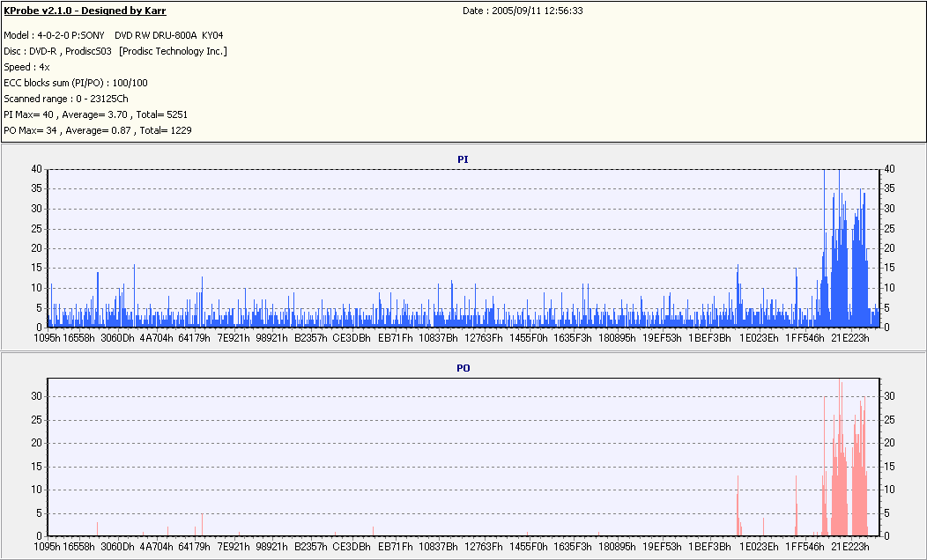Click the 1095h label under the PI chart
927x560 pixels.
[48, 338]
